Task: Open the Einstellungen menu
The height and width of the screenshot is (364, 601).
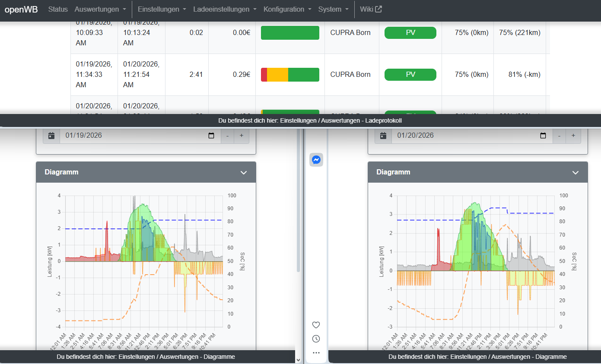Action: coord(162,9)
